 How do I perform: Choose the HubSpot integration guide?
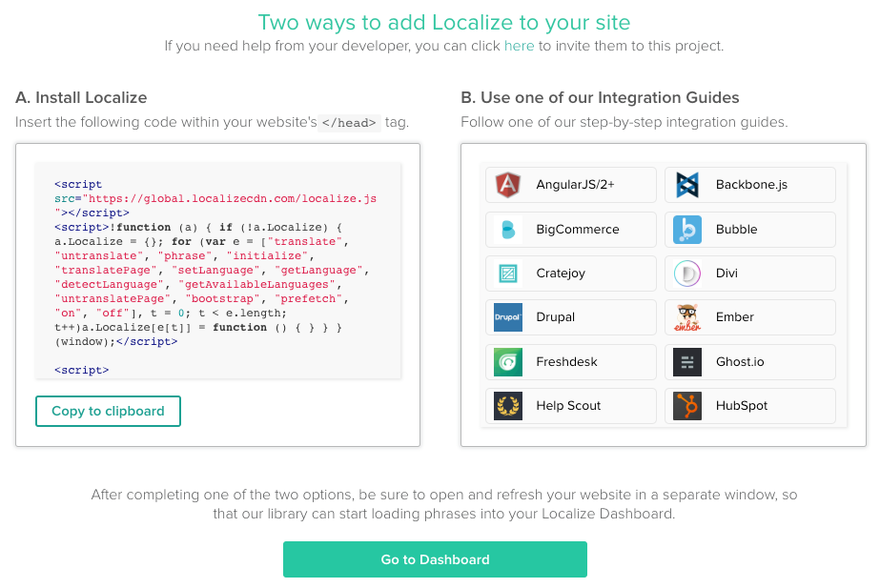pyautogui.click(x=750, y=406)
